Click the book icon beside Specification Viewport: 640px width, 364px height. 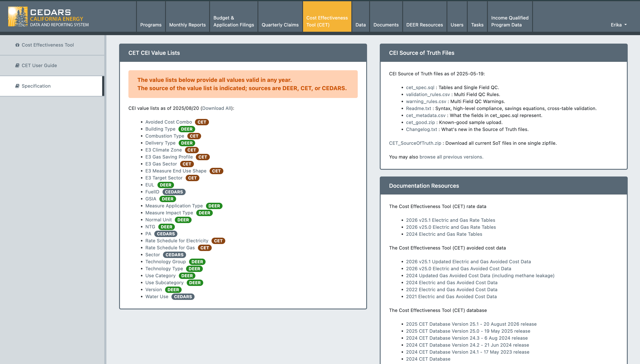(17, 86)
